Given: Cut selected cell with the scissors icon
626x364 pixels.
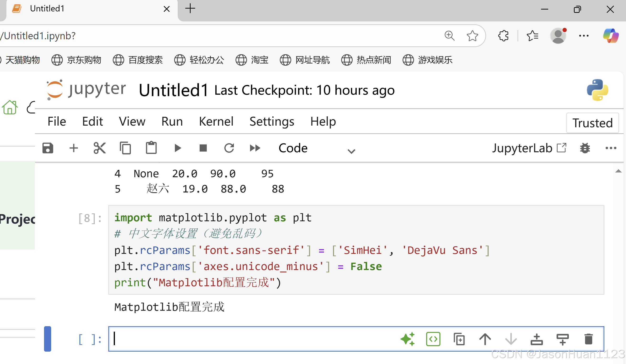Looking at the screenshot, I should (100, 148).
